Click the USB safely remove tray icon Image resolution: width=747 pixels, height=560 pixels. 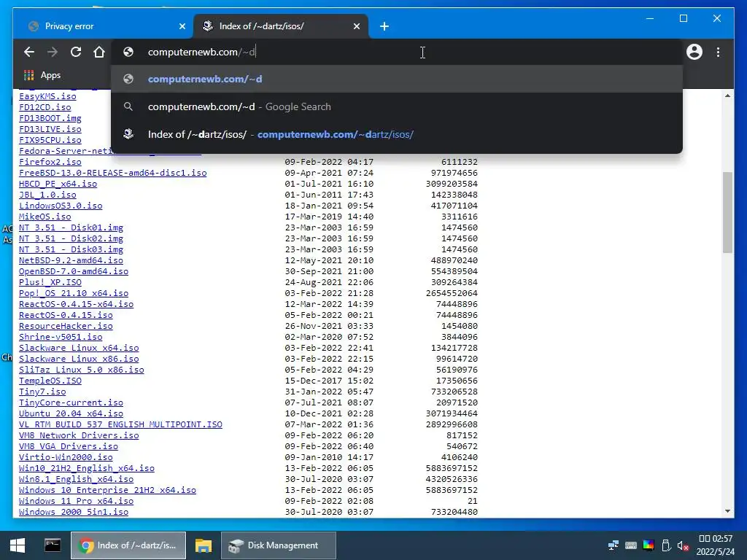click(x=666, y=545)
